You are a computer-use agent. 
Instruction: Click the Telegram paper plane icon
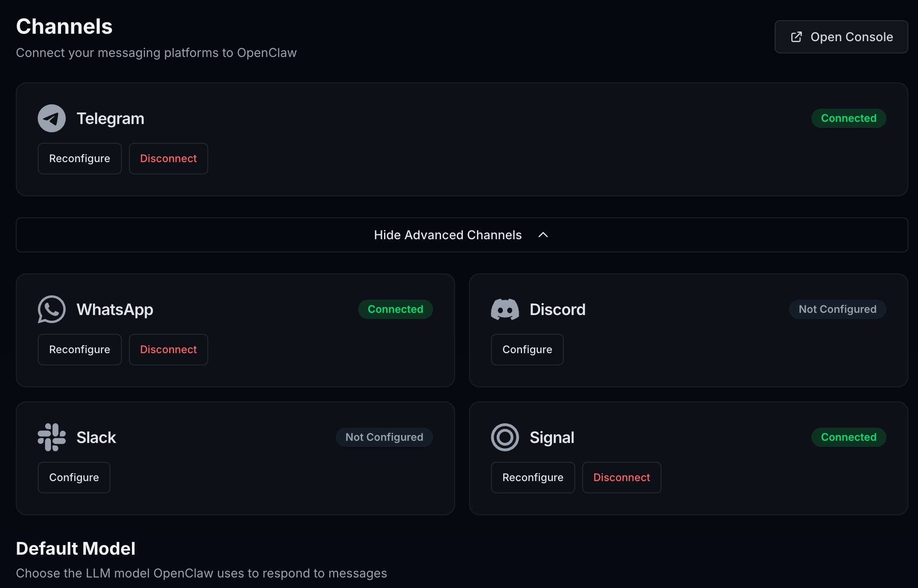pyautogui.click(x=52, y=118)
